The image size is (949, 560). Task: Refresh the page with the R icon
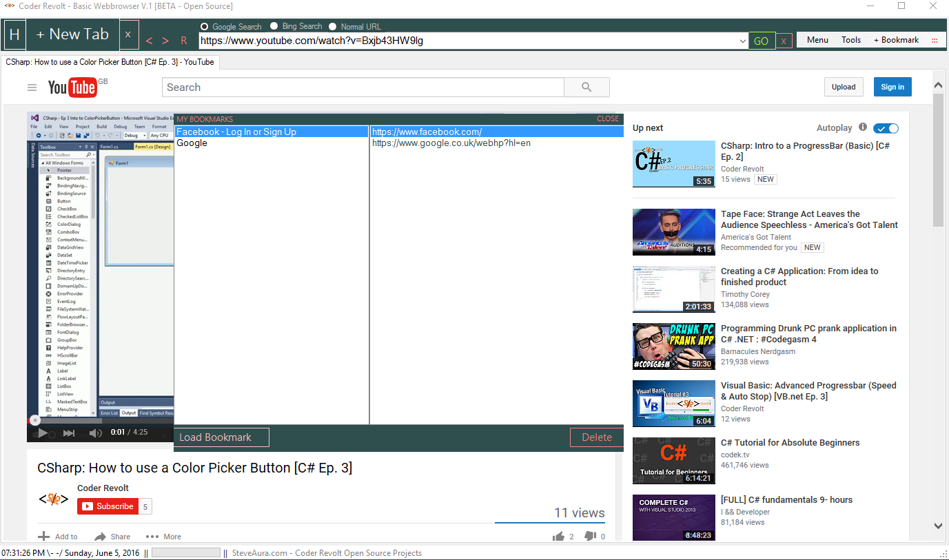point(183,40)
